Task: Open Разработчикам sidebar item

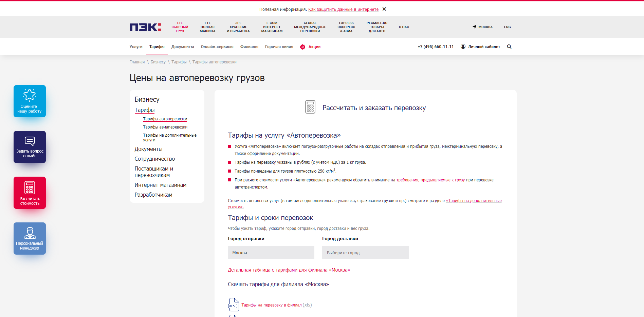Action: pos(153,195)
